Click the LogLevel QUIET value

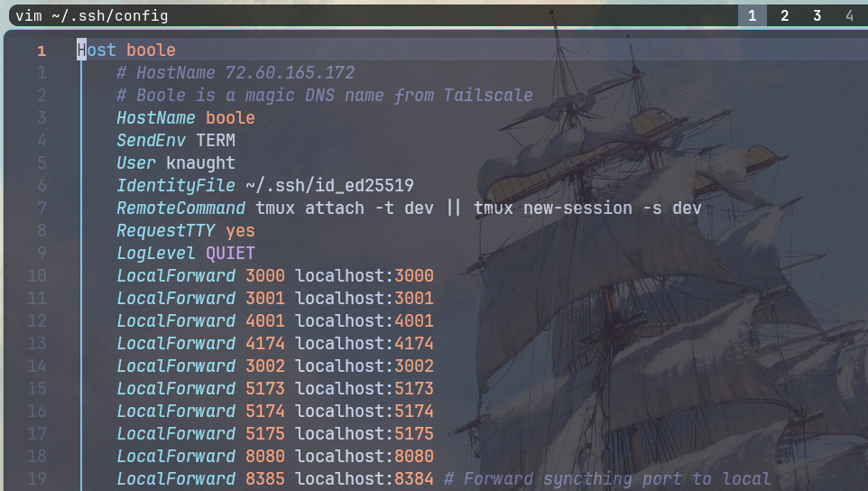coord(230,253)
